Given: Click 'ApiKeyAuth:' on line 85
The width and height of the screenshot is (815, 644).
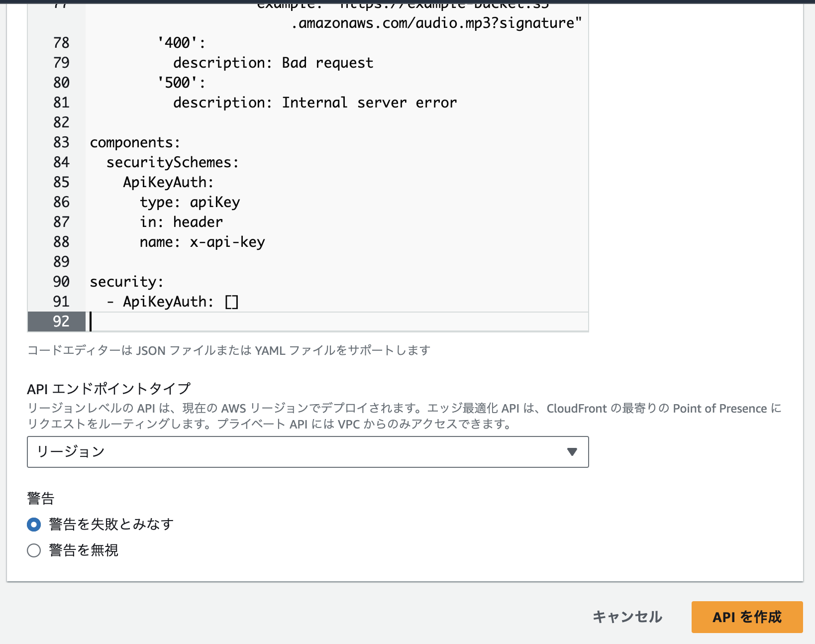Looking at the screenshot, I should tap(168, 182).
